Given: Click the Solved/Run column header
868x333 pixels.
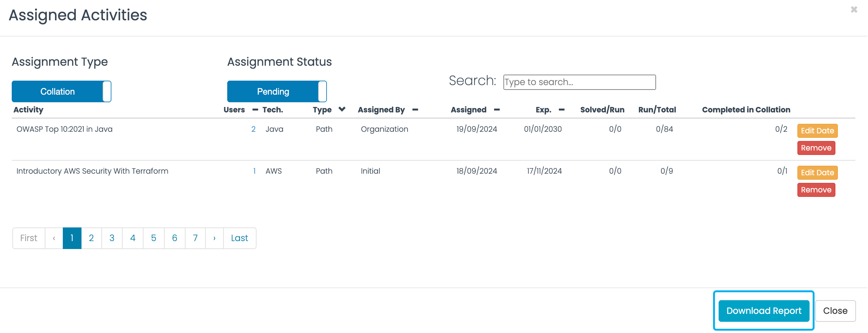Looking at the screenshot, I should [x=602, y=110].
